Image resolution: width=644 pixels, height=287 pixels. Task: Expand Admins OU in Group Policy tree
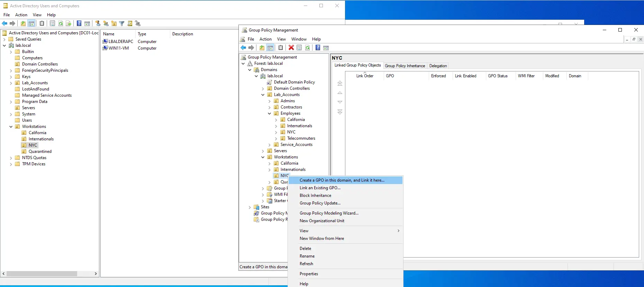(270, 101)
